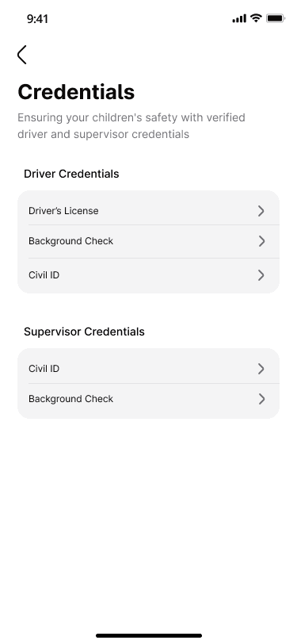Select Civil ID label in Supervisor Credentials
Screen dimensions: 297x644
tap(44, 369)
